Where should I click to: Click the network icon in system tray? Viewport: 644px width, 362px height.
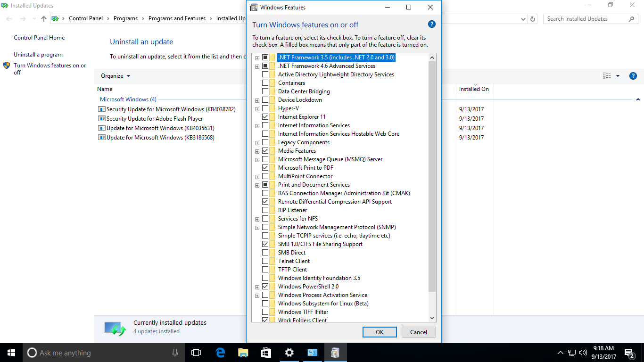(x=572, y=353)
